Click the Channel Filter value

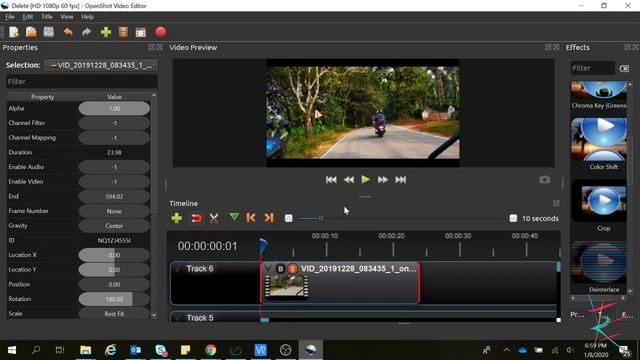coord(114,123)
